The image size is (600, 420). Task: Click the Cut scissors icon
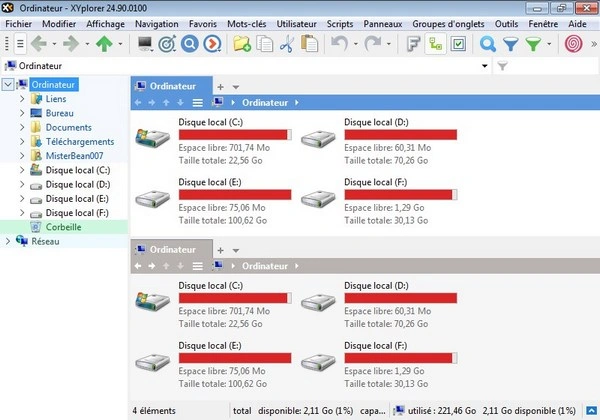point(286,43)
